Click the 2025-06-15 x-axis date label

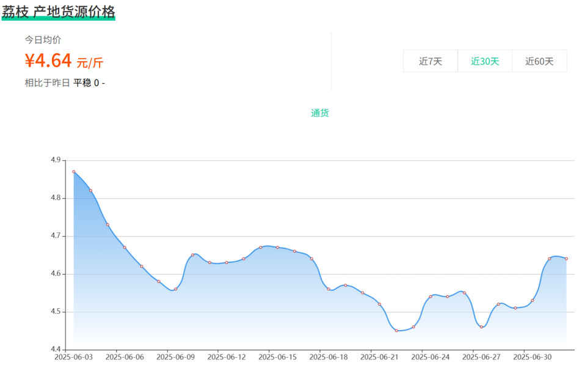278,357
